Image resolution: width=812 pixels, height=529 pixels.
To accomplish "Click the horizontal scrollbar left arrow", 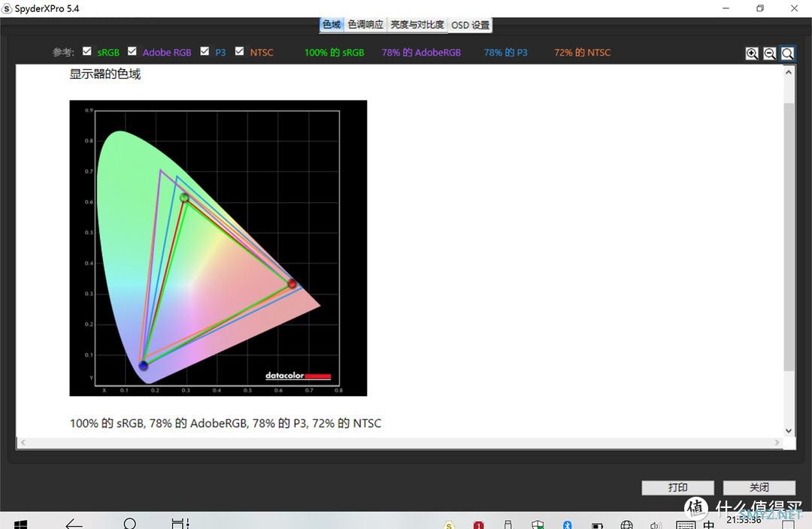I will (23, 443).
